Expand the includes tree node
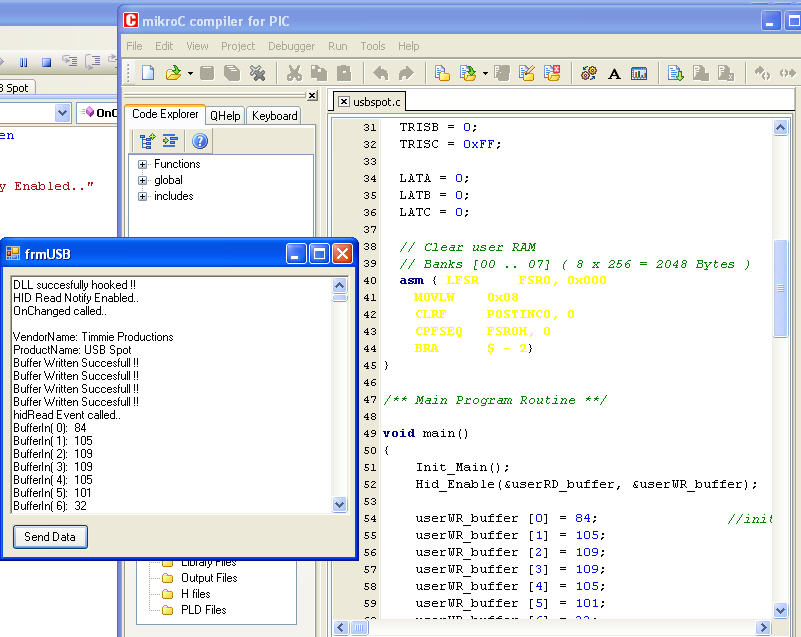801x637 pixels. coord(143,196)
